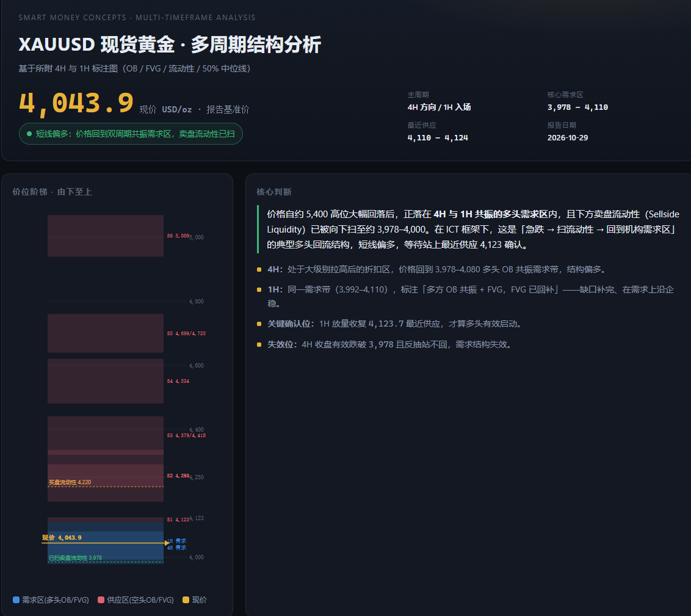Click the 核心判断 panel heading
The height and width of the screenshot is (616, 691).
[274, 192]
